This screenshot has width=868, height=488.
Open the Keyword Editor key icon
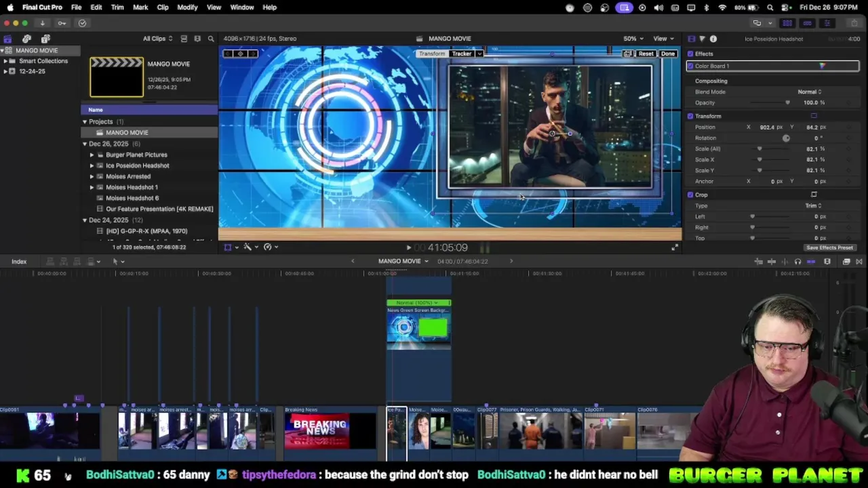62,23
